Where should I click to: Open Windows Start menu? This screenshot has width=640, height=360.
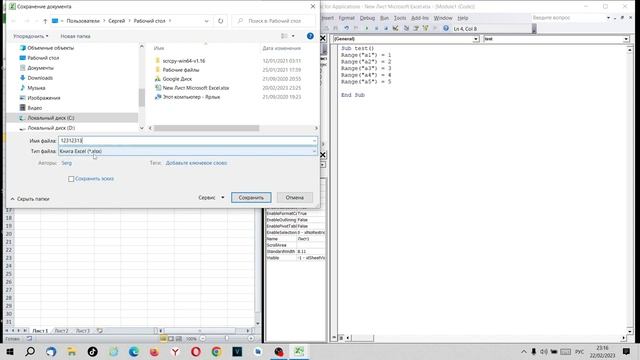pos(9,351)
